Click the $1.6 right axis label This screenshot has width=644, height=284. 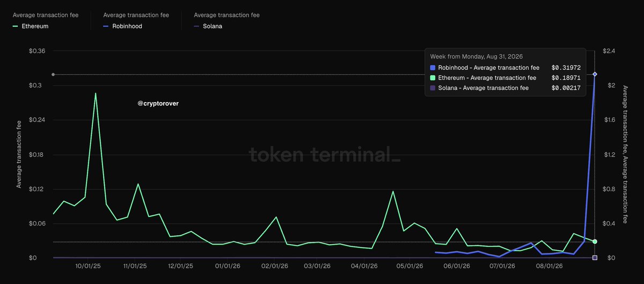[x=609, y=120]
